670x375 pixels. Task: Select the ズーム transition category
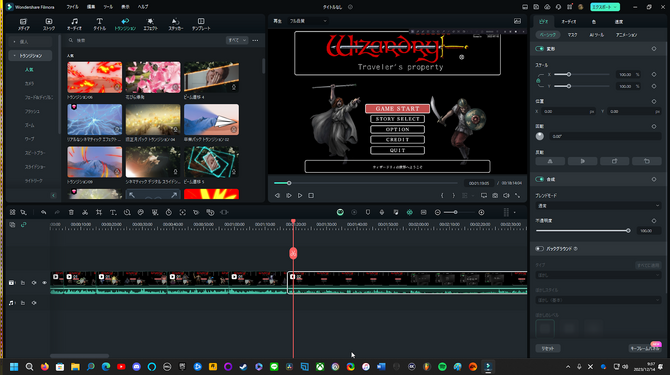(x=29, y=125)
